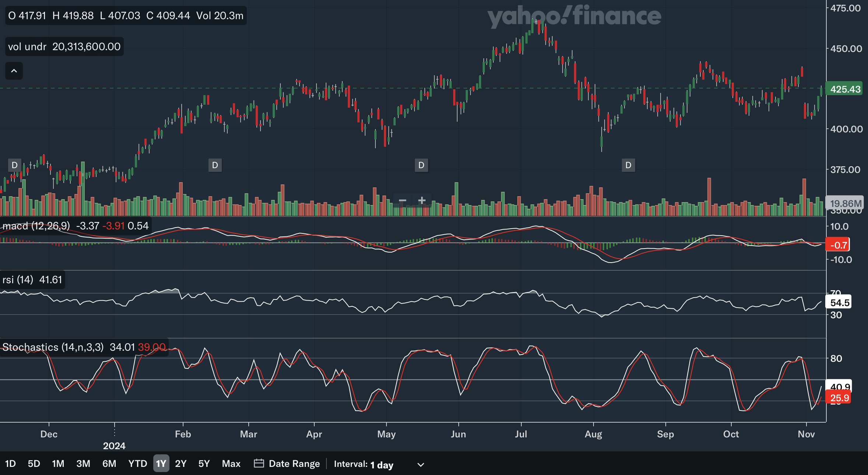Switch to the 1M range
This screenshot has width=868, height=475.
58,464
